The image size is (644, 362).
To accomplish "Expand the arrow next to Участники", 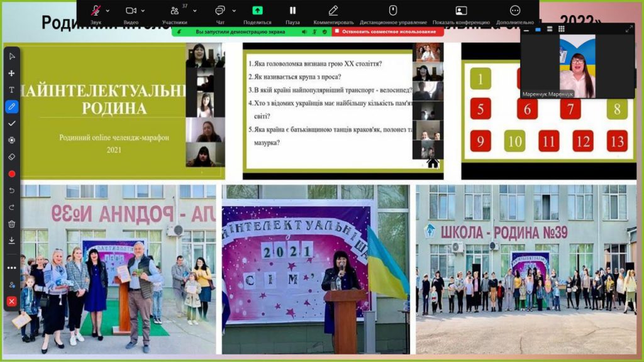I will click(194, 11).
